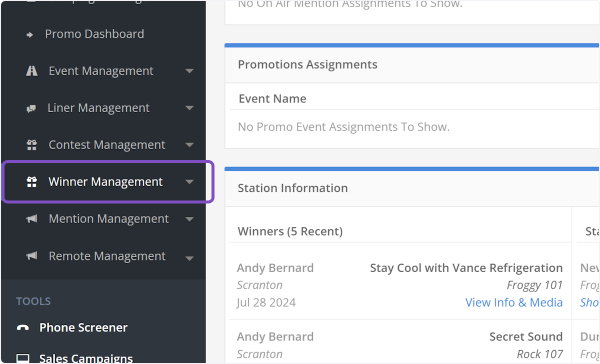Open Andy Bernard's Secret Sound winner entry
This screenshot has height=364, width=600.
coord(526,336)
